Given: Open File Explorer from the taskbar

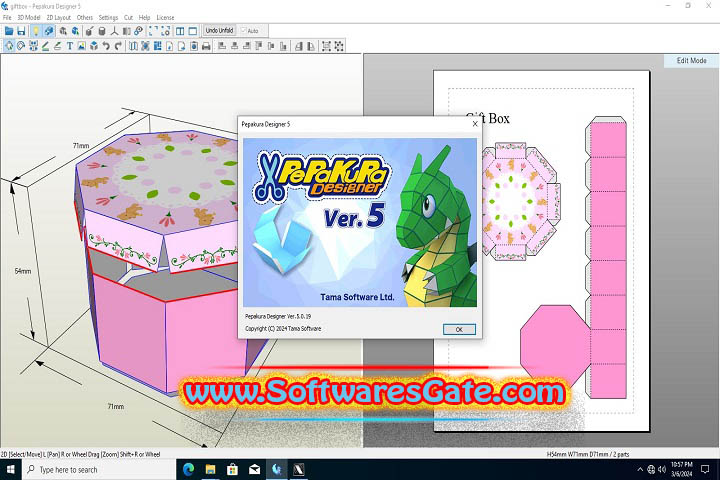Looking at the screenshot, I should 210,469.
